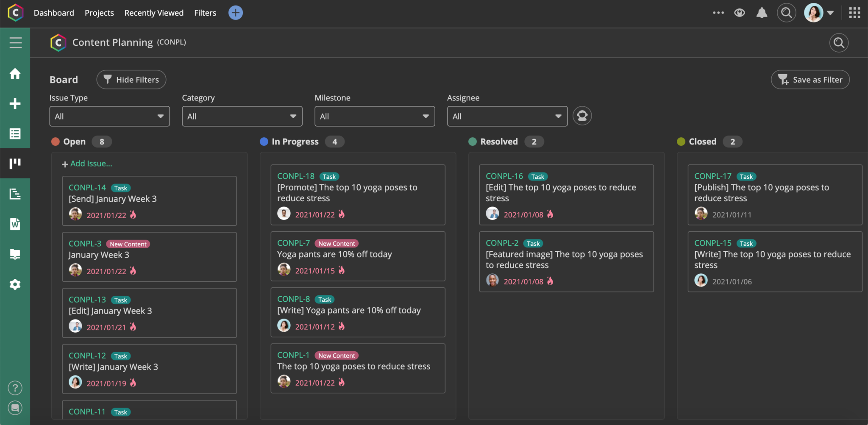868x425 pixels.
Task: Open the Gantt chart from the sidebar
Action: (16, 194)
